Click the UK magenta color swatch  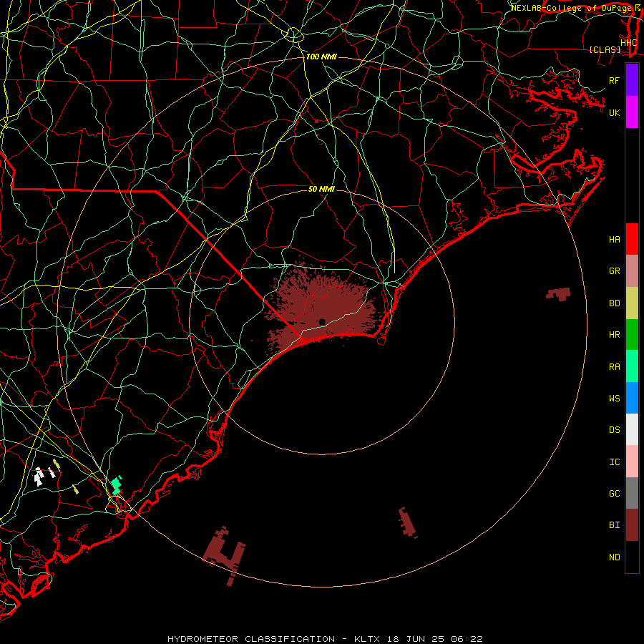pos(632,112)
